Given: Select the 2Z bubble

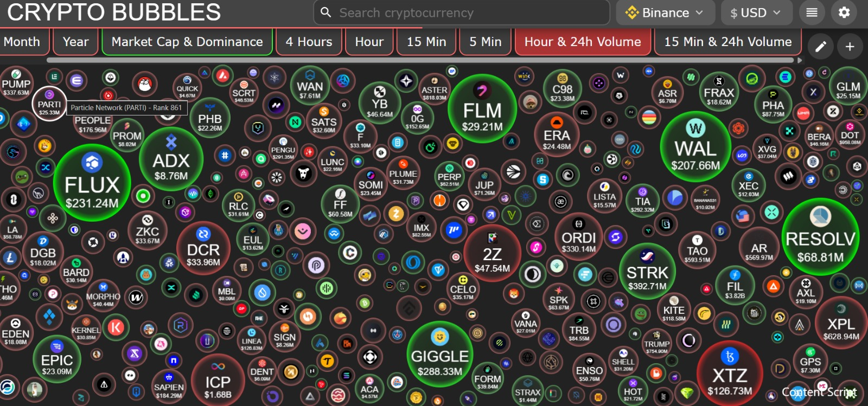Looking at the screenshot, I should click(492, 253).
